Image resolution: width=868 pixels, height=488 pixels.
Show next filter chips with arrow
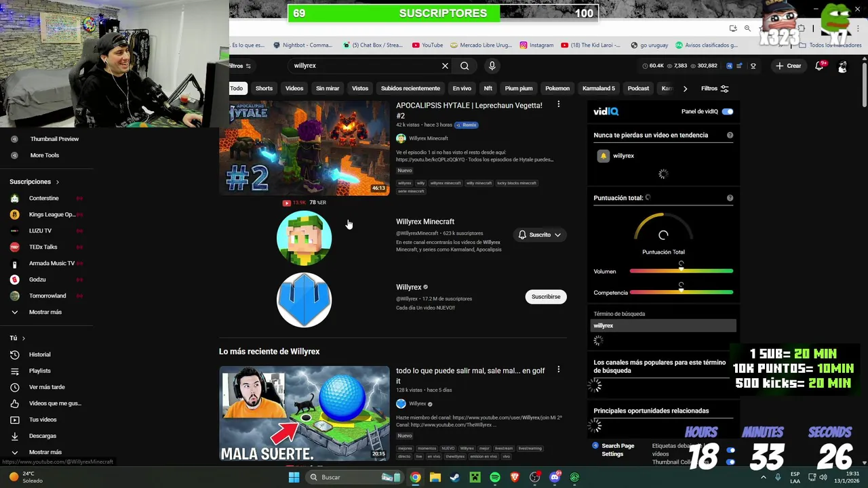[685, 88]
